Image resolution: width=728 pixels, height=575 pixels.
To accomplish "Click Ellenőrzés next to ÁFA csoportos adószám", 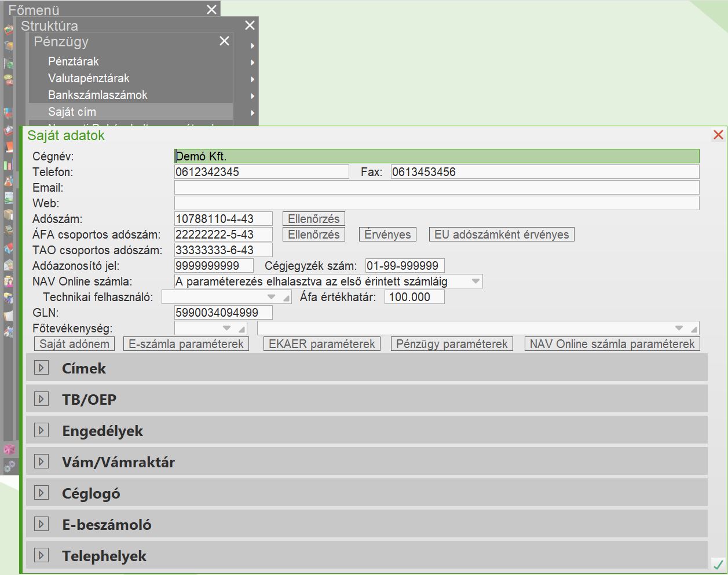I will point(314,235).
